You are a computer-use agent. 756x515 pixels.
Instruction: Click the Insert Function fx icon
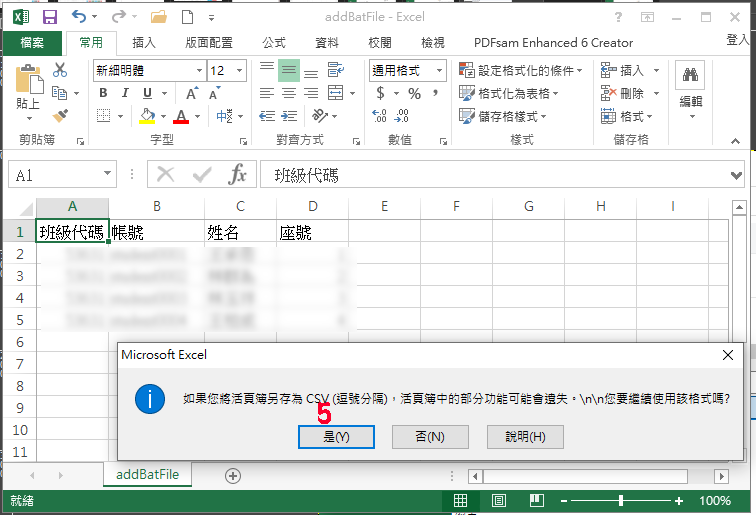[237, 174]
